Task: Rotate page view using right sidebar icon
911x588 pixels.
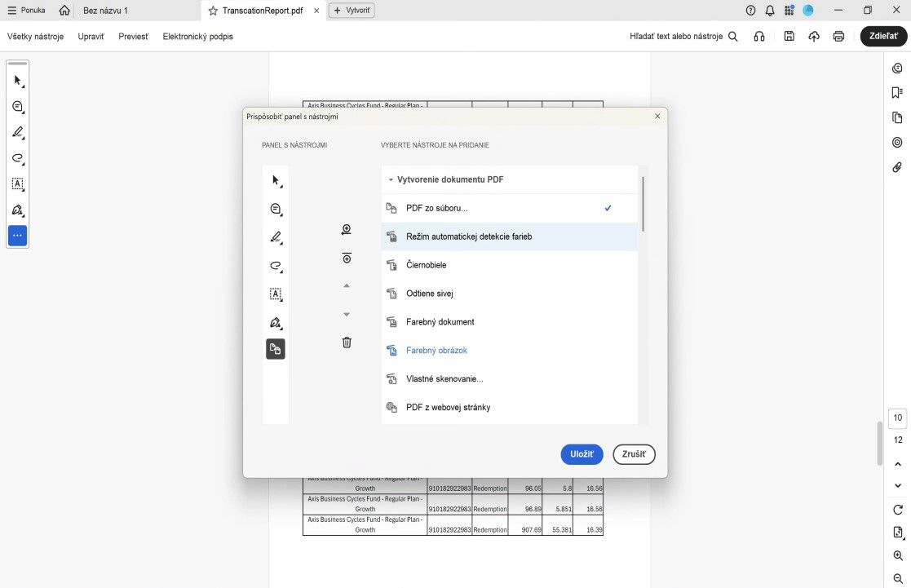Action: pos(898,510)
